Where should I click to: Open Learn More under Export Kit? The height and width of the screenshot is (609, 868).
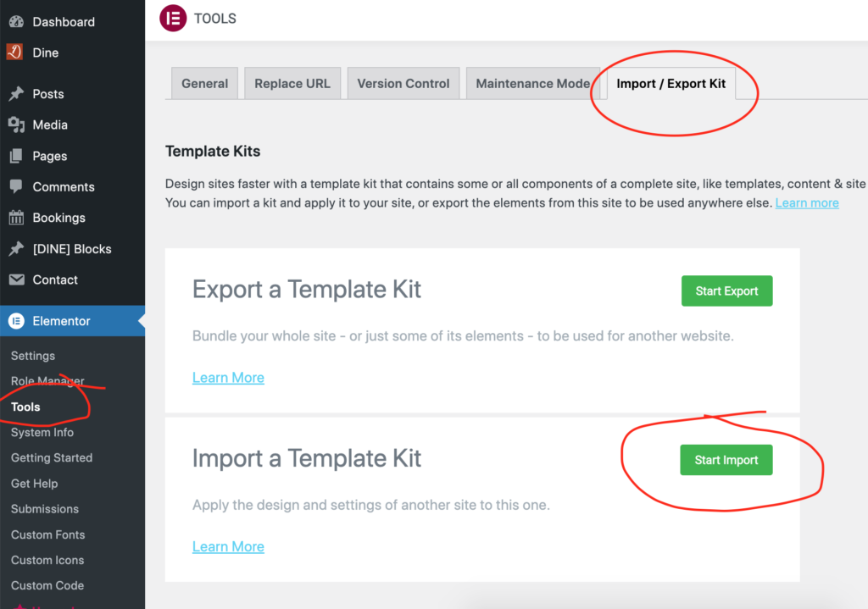[228, 378]
